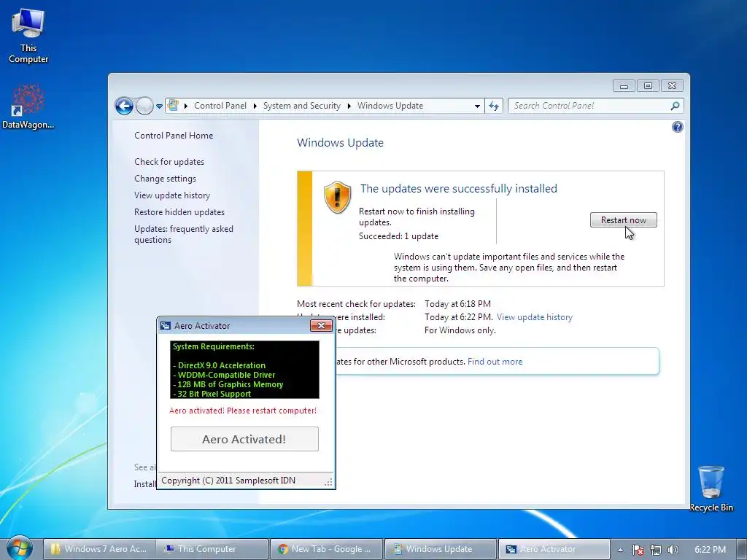This screenshot has height=560, width=747.
Task: Click Find out more link
Action: click(x=495, y=362)
